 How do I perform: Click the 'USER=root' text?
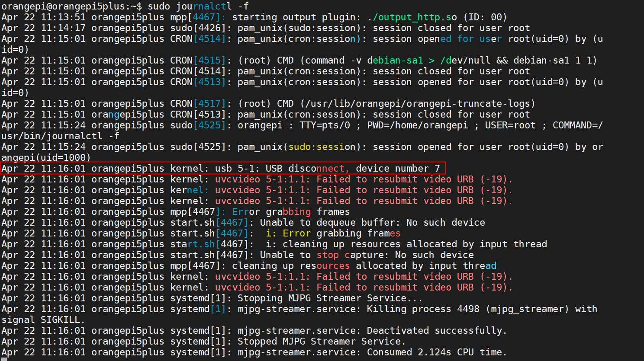pos(510,125)
